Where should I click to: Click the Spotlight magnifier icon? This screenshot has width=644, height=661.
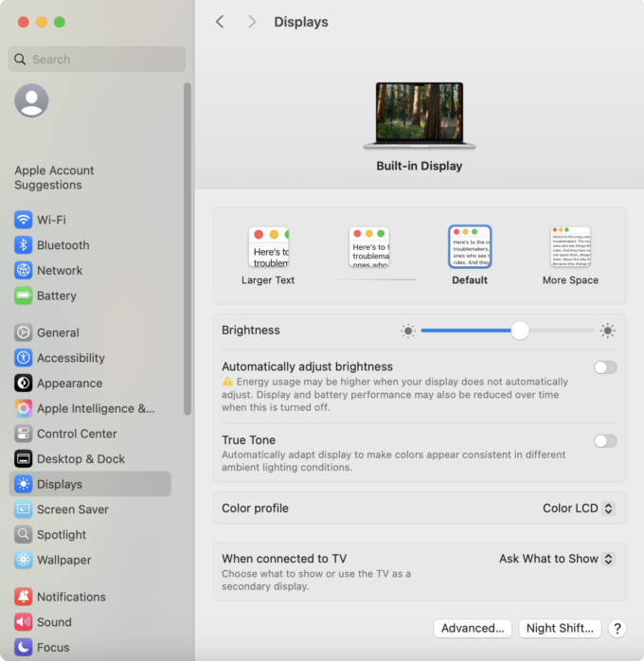tap(23, 534)
